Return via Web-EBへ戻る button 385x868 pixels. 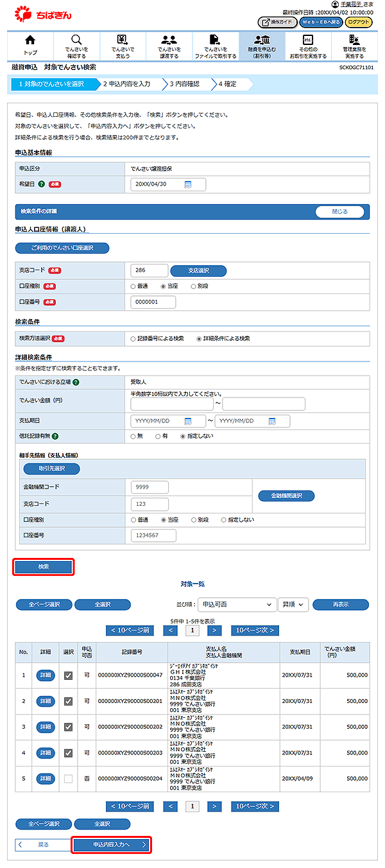pyautogui.click(x=320, y=22)
